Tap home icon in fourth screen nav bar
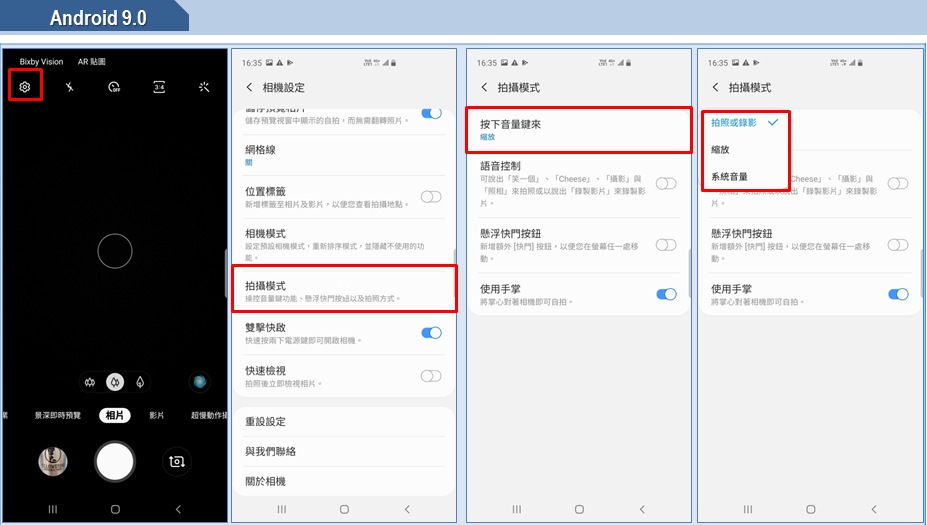 coord(811,509)
